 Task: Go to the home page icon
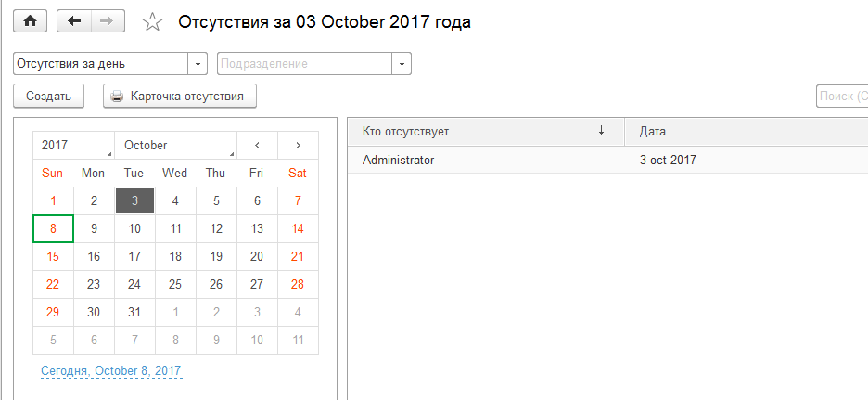coord(30,21)
